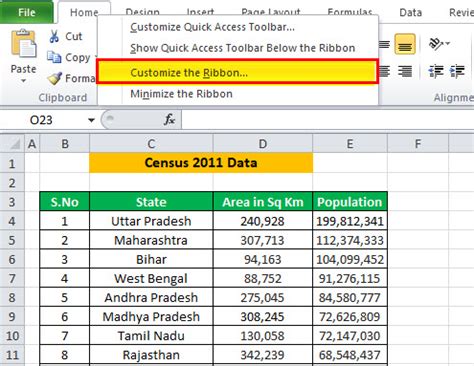Image resolution: width=474 pixels, height=366 pixels.
Task: Click the S.No header cell
Action: point(65,202)
